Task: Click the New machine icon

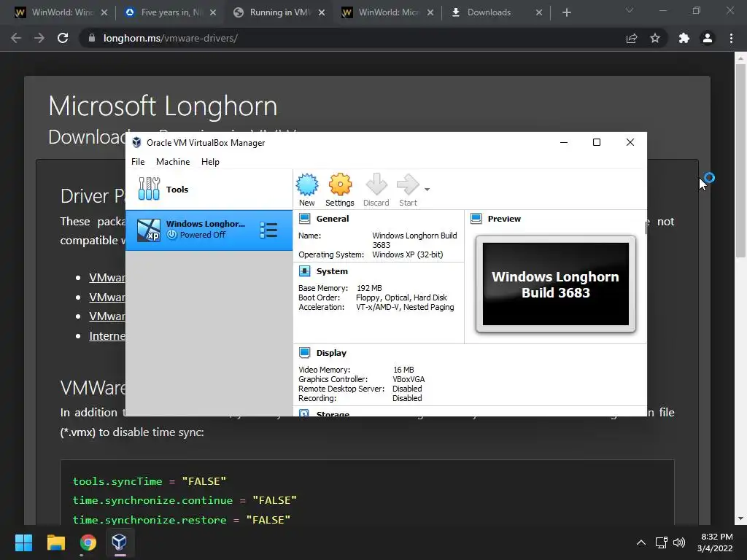Action: point(307,184)
